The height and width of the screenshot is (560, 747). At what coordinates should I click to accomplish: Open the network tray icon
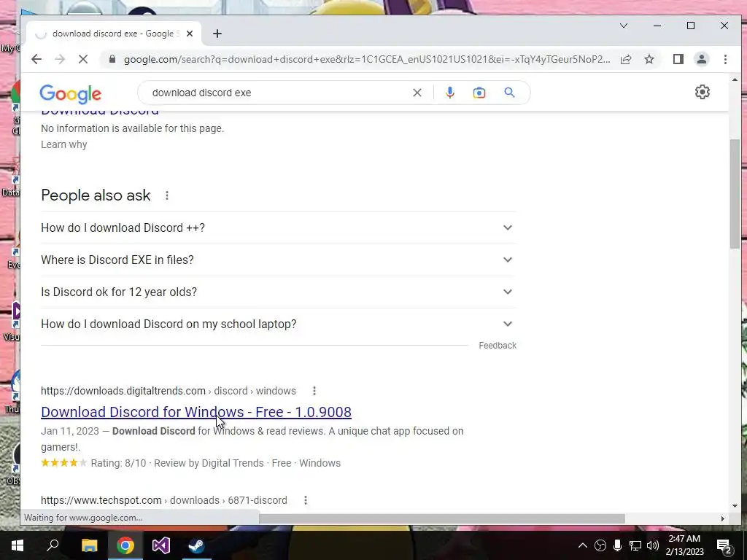click(635, 545)
